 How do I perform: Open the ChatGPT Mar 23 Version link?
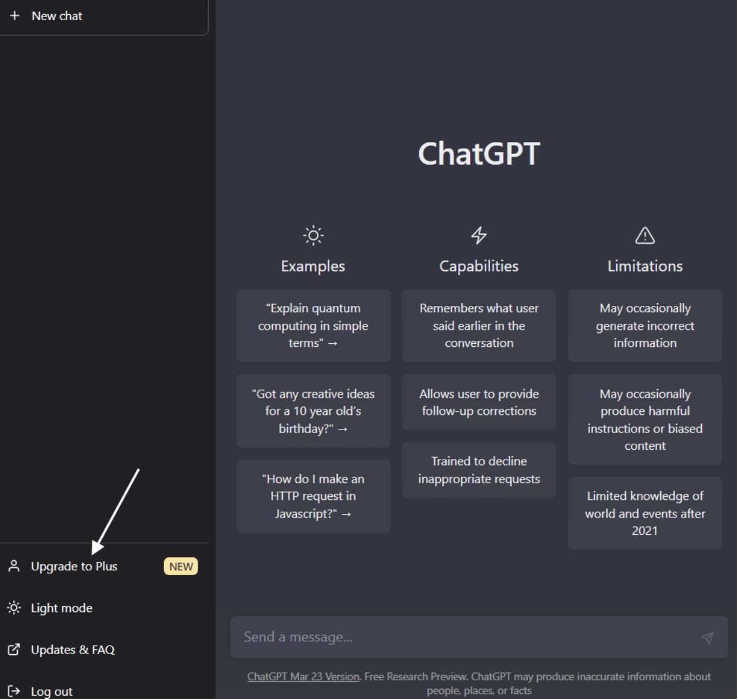point(303,677)
